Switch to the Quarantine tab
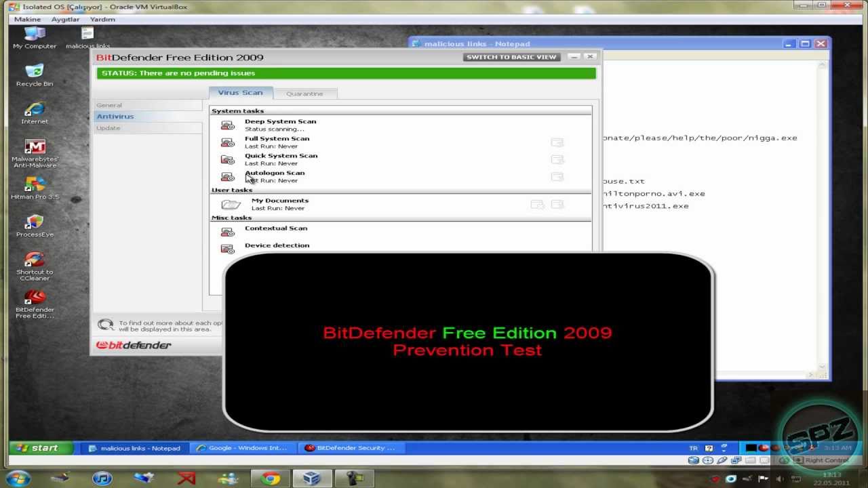The height and width of the screenshot is (488, 868). [x=304, y=94]
